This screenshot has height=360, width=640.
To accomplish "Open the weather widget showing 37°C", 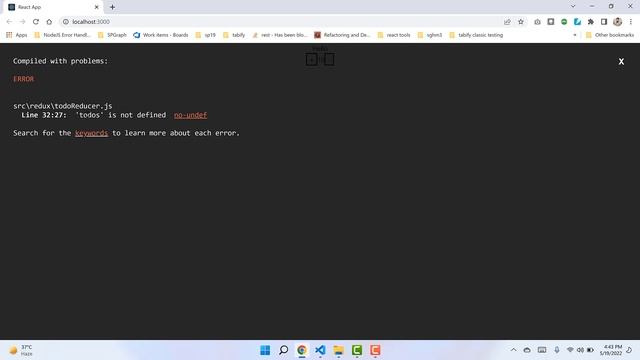I will point(21,350).
